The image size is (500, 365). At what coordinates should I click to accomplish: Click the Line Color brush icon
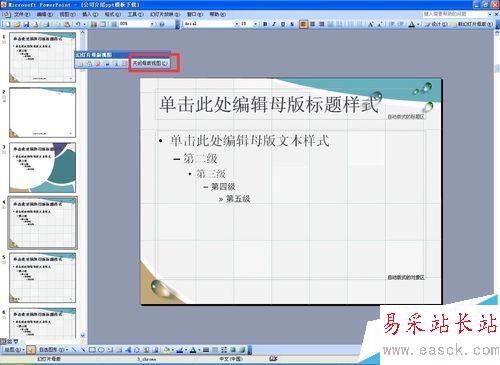pos(180,350)
